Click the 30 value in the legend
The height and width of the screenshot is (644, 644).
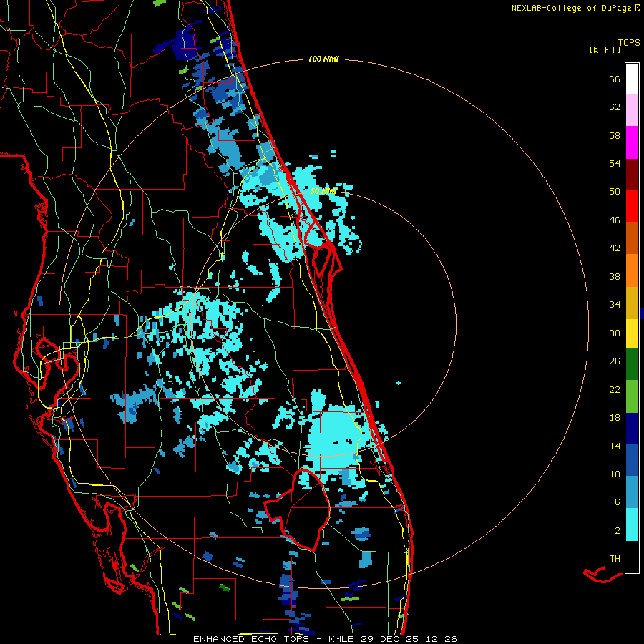coord(615,333)
